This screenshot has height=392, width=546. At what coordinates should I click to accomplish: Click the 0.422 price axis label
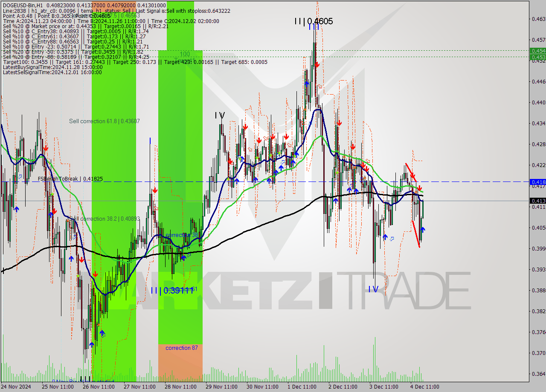(538, 165)
